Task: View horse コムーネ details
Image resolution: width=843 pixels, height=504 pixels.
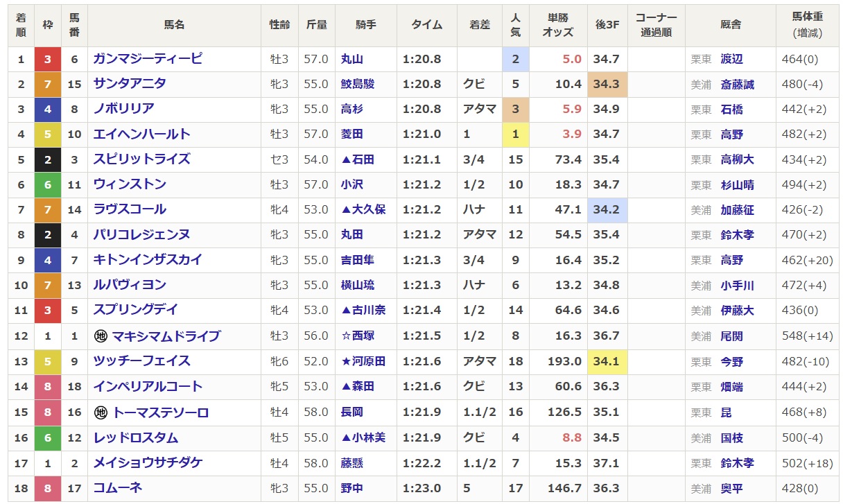Action: point(118,488)
